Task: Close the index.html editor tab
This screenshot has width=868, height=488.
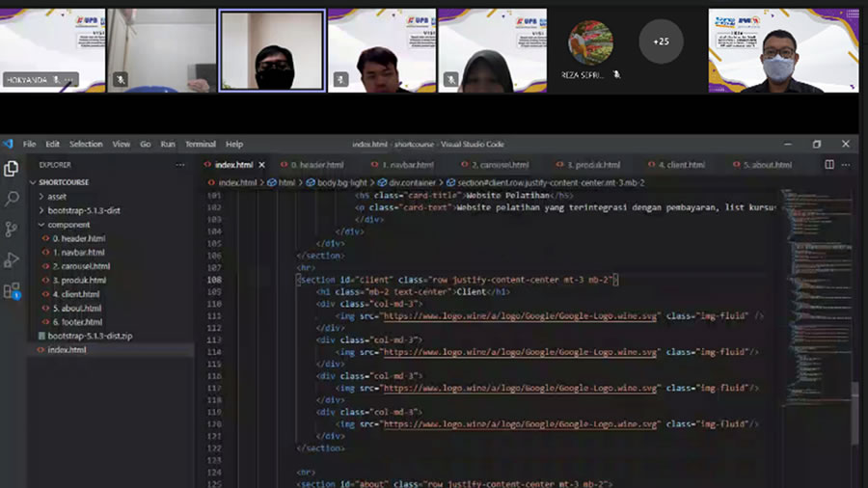Action: pyautogui.click(x=262, y=165)
